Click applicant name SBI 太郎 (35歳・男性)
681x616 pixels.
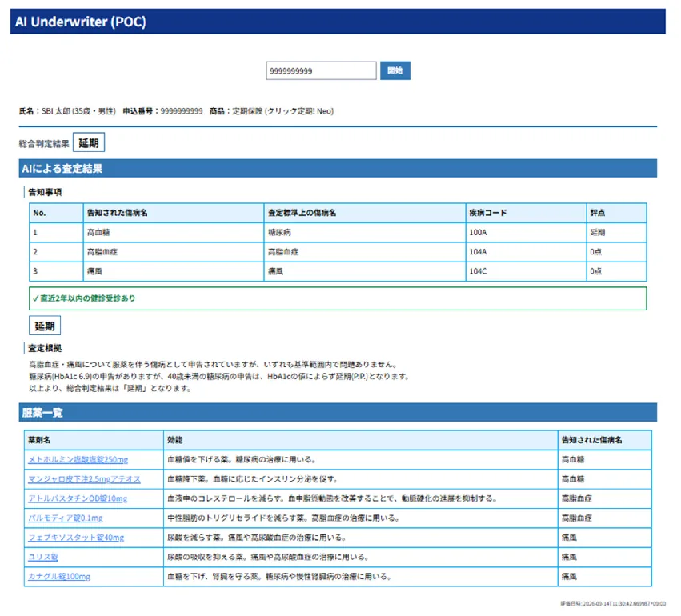(x=78, y=111)
